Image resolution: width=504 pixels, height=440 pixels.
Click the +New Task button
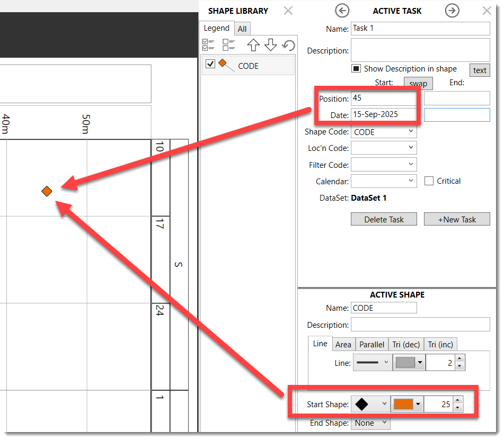point(457,219)
